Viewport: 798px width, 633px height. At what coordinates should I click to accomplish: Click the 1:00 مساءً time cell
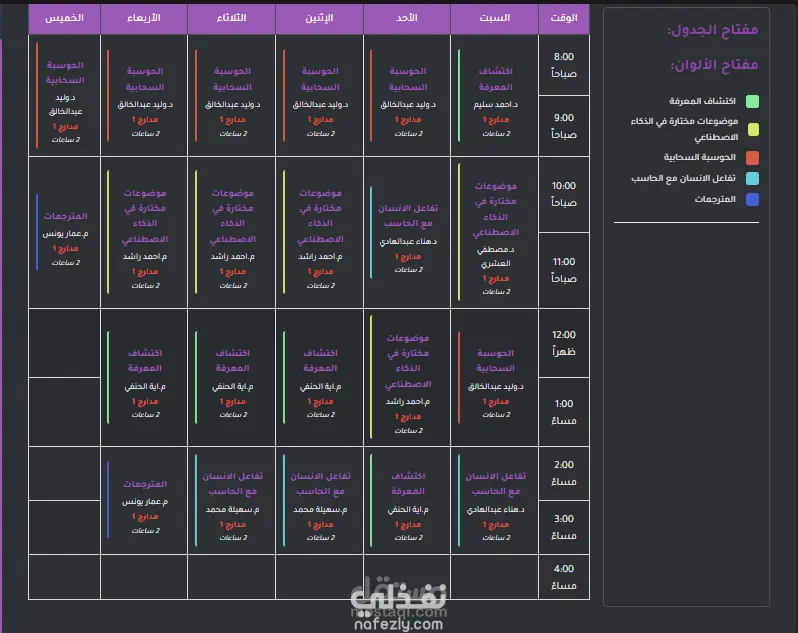tap(564, 412)
